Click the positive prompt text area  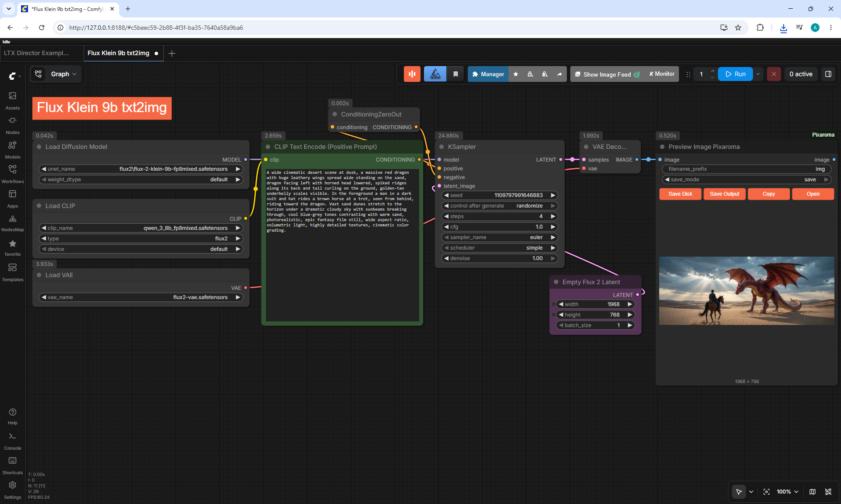[342, 245]
